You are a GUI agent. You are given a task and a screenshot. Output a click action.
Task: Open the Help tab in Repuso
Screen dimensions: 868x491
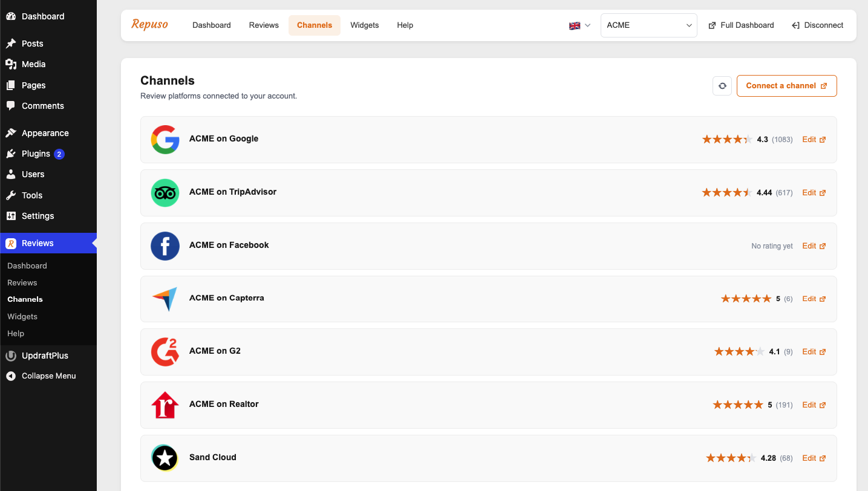tap(405, 25)
